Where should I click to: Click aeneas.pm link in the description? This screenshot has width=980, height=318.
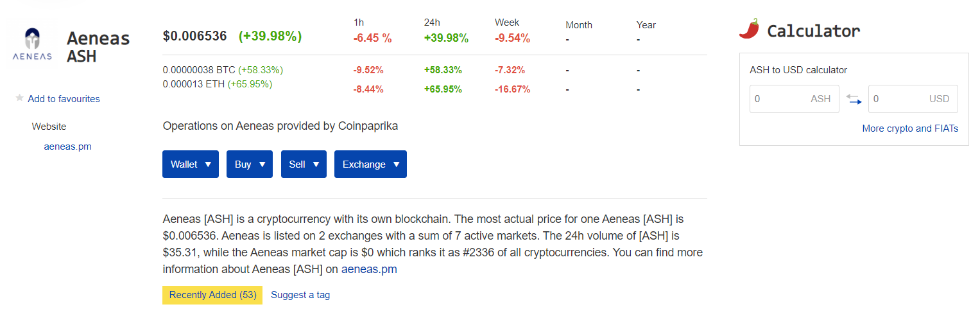coord(369,269)
